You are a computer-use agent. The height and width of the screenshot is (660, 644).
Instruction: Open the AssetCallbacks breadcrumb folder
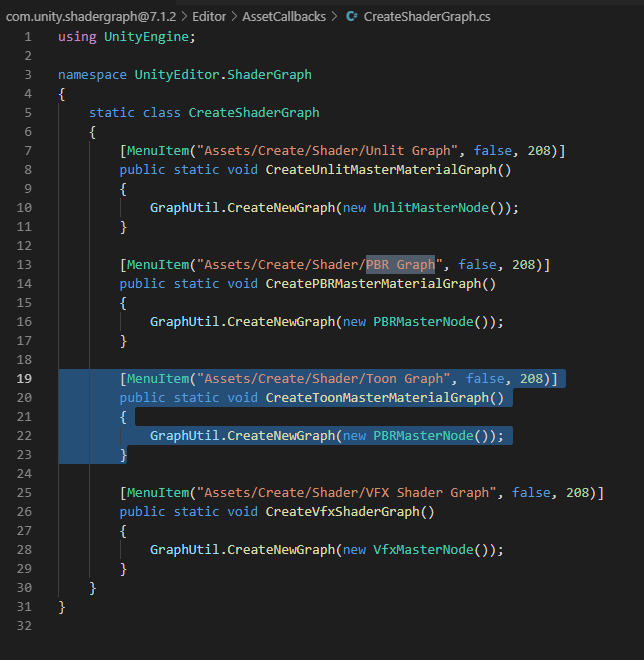[x=284, y=16]
